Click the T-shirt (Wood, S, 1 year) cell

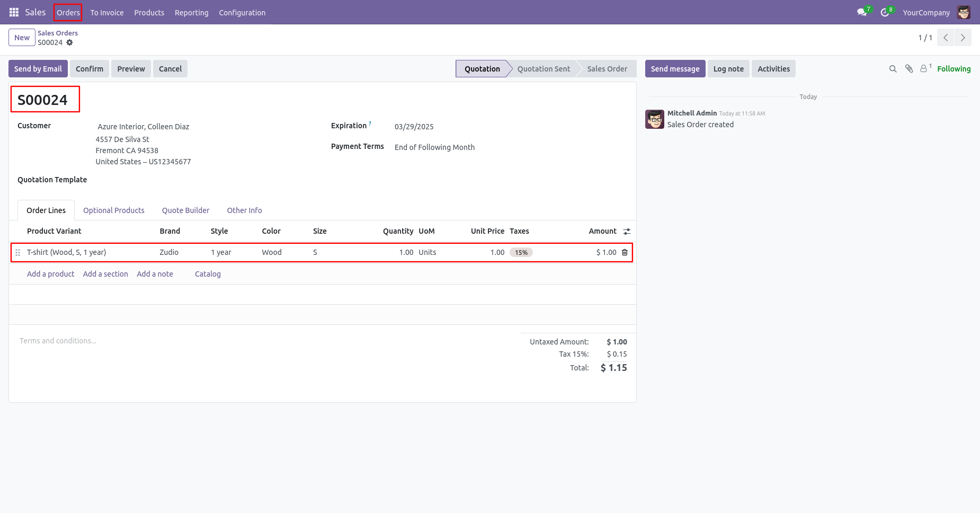point(67,252)
